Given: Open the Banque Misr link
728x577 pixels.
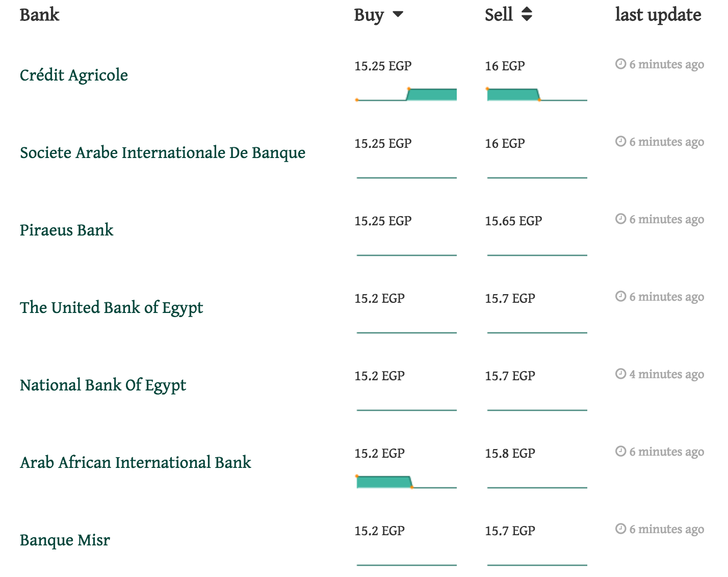Looking at the screenshot, I should click(x=65, y=540).
